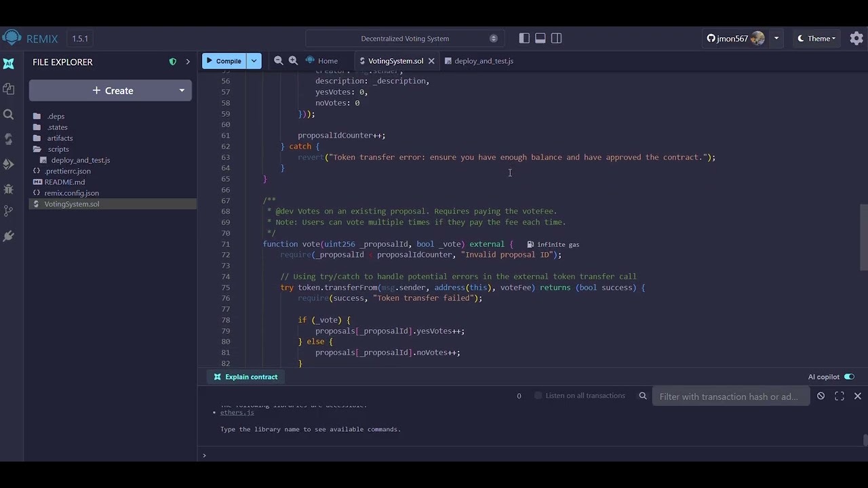Collapse the File Explorer panel with arrow
This screenshot has height=488, width=868.
point(188,62)
